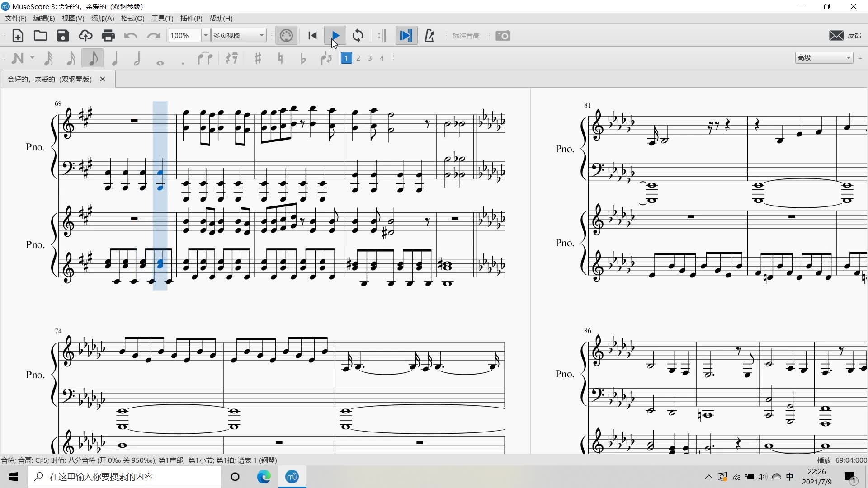868x488 pixels.
Task: Select half note duration
Action: 137,58
